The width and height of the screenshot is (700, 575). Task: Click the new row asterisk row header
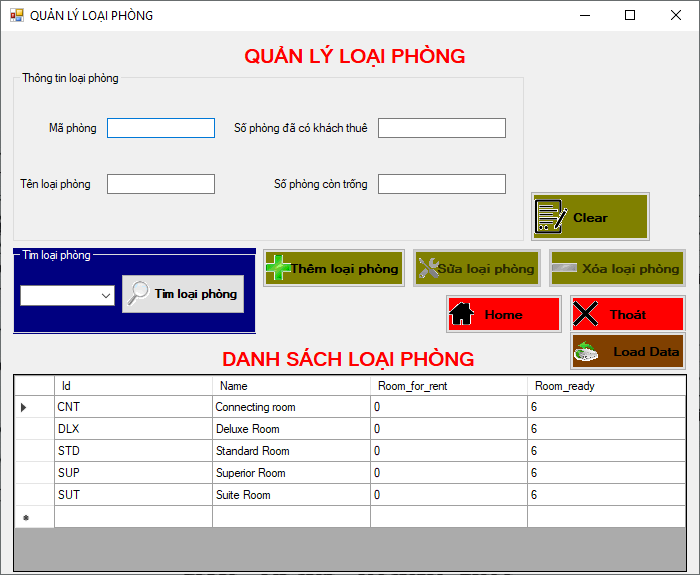pyautogui.click(x=34, y=517)
